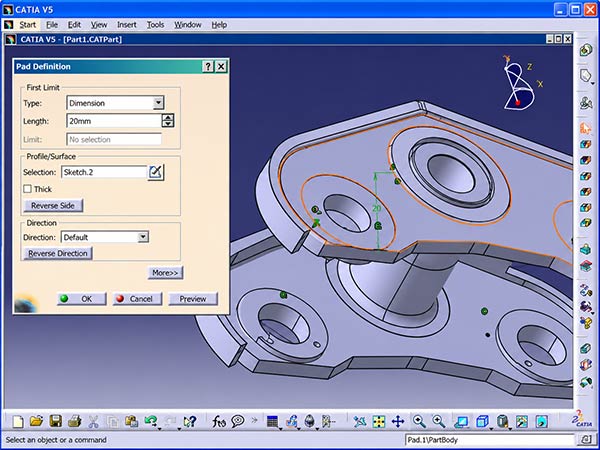Open the Edit menu
Image resolution: width=600 pixels, height=450 pixels.
pyautogui.click(x=74, y=25)
